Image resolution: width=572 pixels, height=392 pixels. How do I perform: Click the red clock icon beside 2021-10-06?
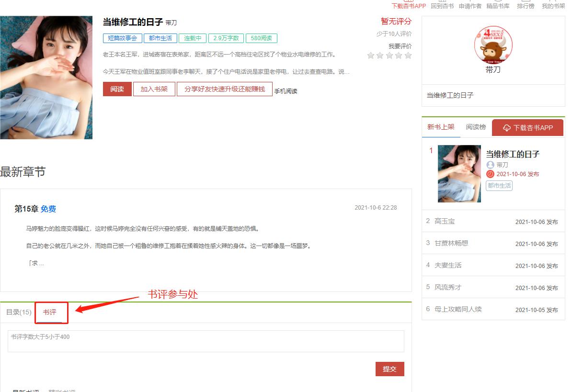[490, 174]
